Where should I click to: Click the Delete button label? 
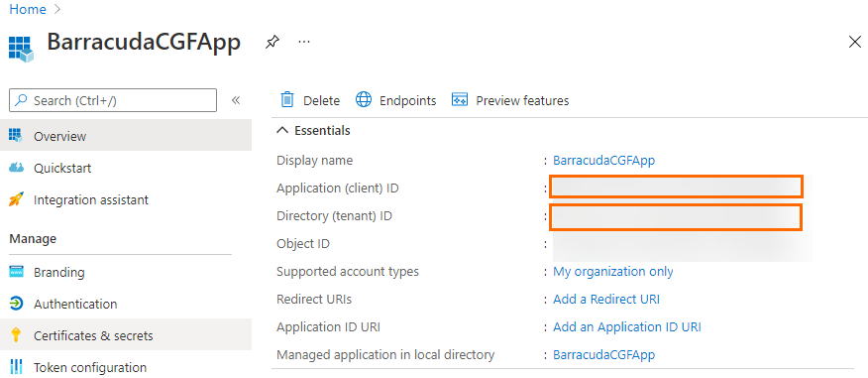coord(322,101)
